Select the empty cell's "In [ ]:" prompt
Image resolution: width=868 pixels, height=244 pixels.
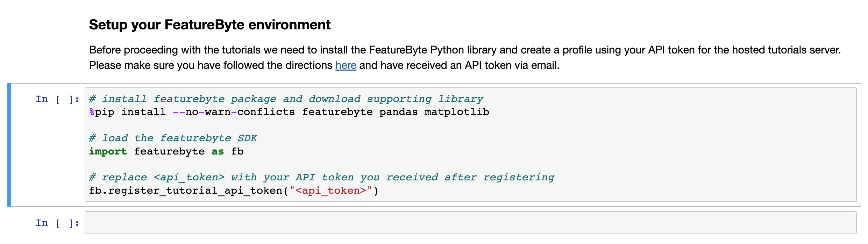point(57,223)
